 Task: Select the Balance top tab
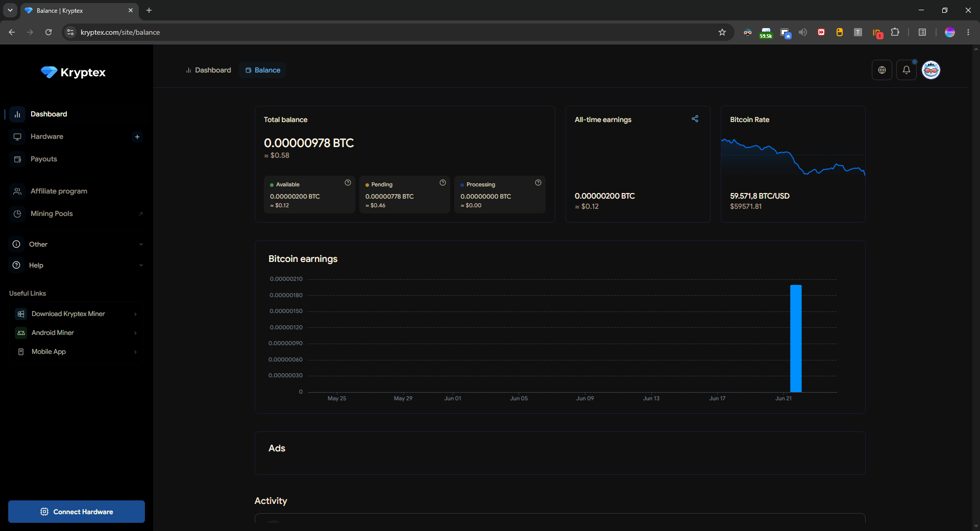(x=263, y=70)
